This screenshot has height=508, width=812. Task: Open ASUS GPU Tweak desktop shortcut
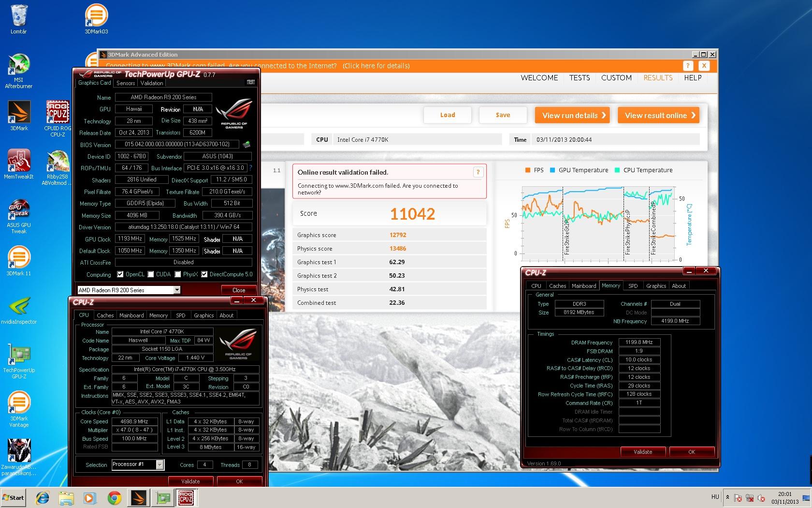[x=19, y=216]
